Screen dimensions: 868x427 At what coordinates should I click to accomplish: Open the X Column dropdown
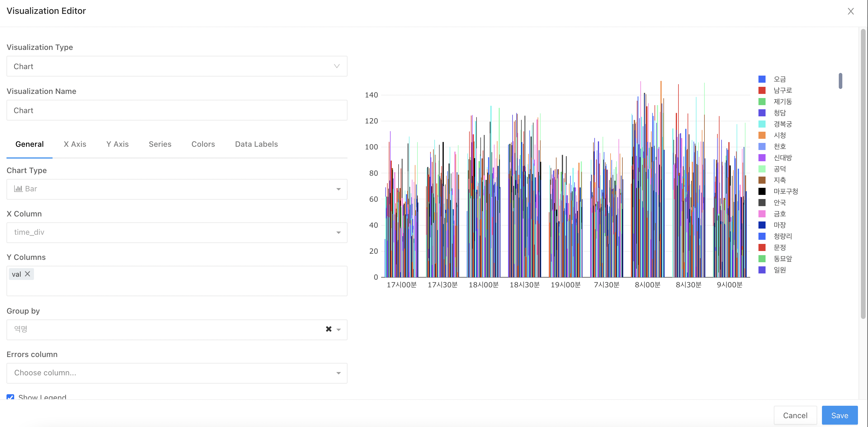(x=177, y=232)
